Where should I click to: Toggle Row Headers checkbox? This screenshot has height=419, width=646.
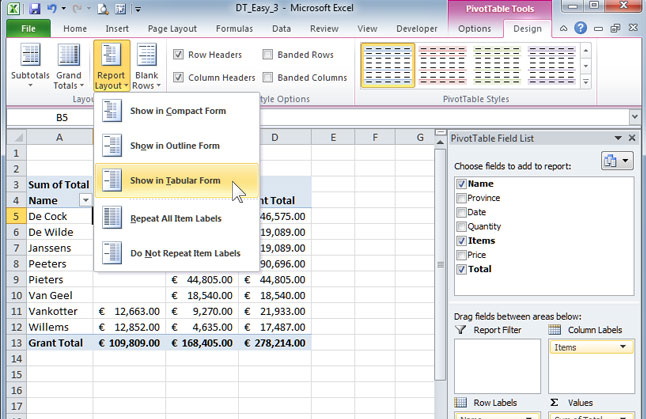pyautogui.click(x=178, y=54)
